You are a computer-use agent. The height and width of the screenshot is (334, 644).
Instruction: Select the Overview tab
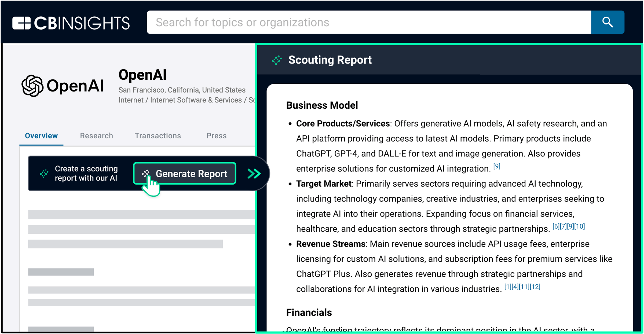(x=41, y=135)
